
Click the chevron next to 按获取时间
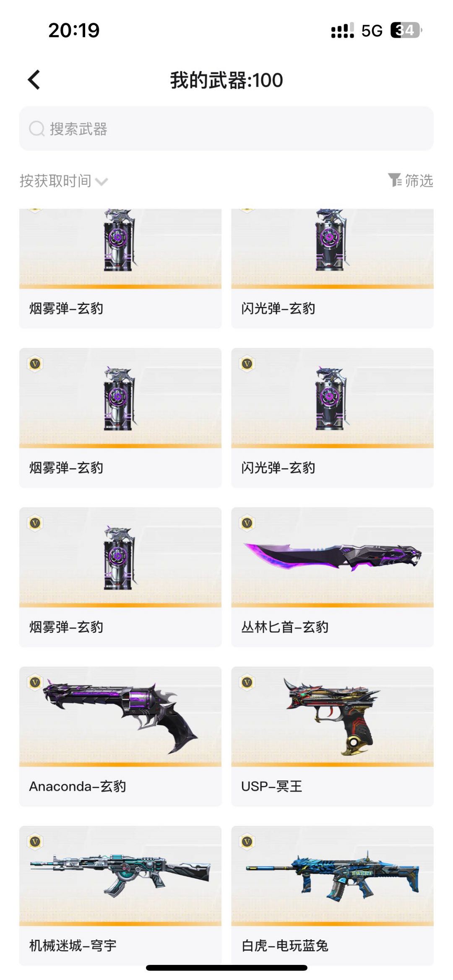point(102,182)
